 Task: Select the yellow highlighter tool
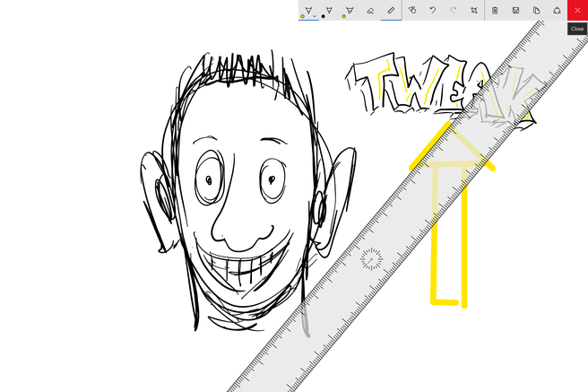350,11
